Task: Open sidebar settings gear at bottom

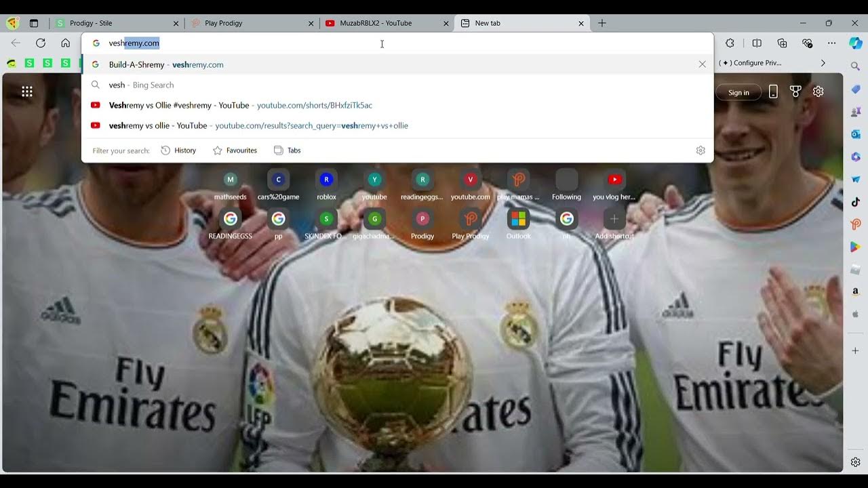Action: (x=856, y=462)
